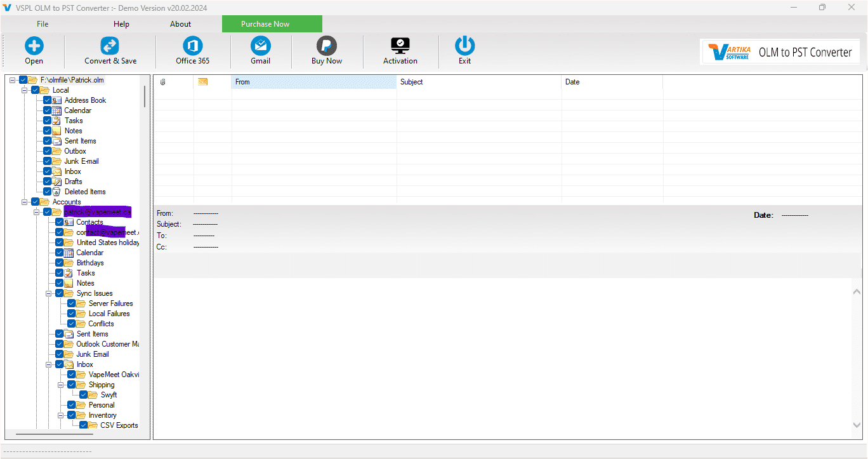Click the CSV Exports folder icon

pos(93,425)
